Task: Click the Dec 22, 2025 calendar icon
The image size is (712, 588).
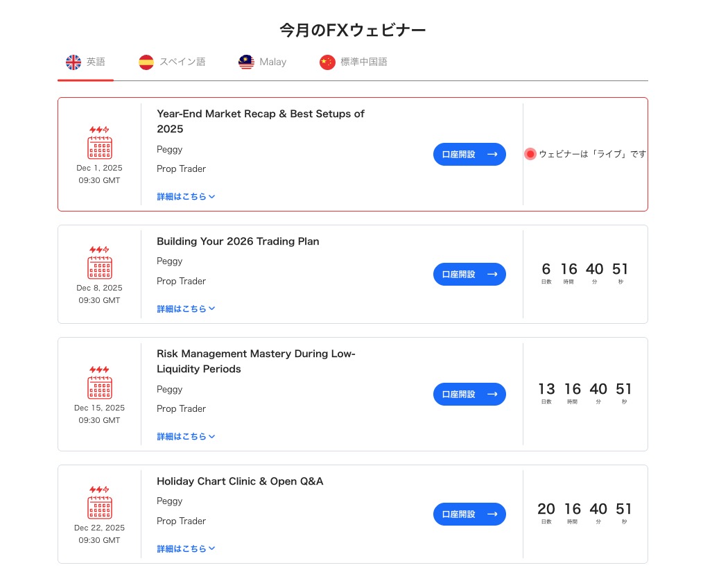Action: 100,503
